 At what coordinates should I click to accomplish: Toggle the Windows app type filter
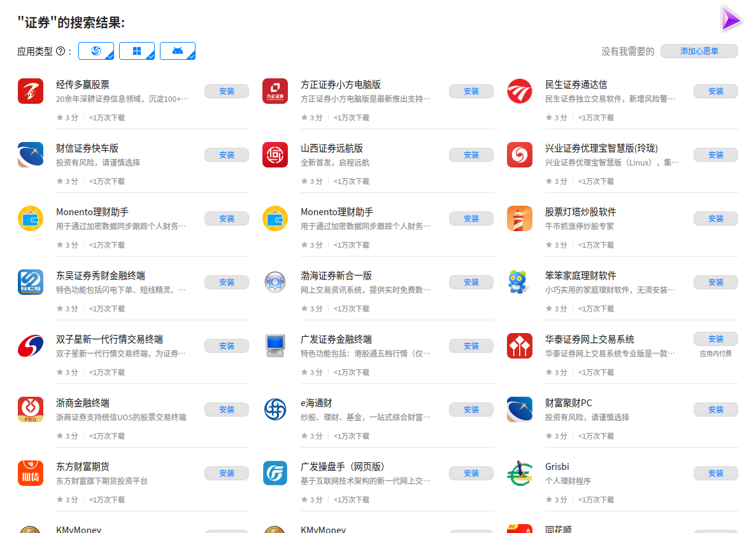point(137,51)
